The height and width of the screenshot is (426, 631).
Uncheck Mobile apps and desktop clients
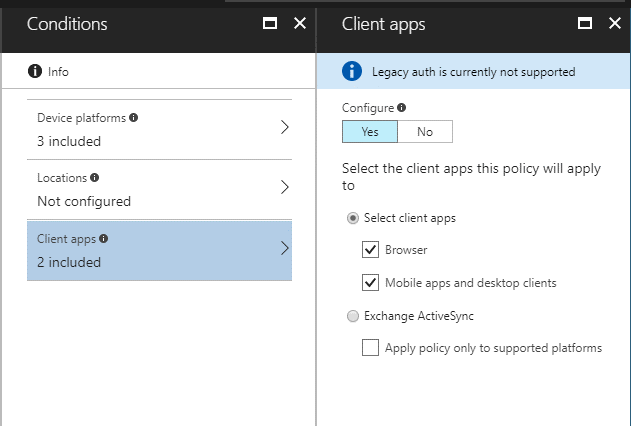click(x=371, y=283)
